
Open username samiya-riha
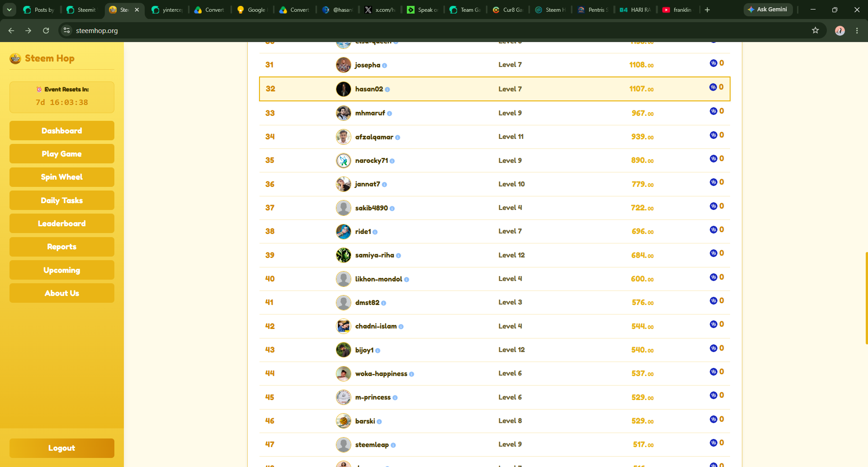[x=375, y=255]
